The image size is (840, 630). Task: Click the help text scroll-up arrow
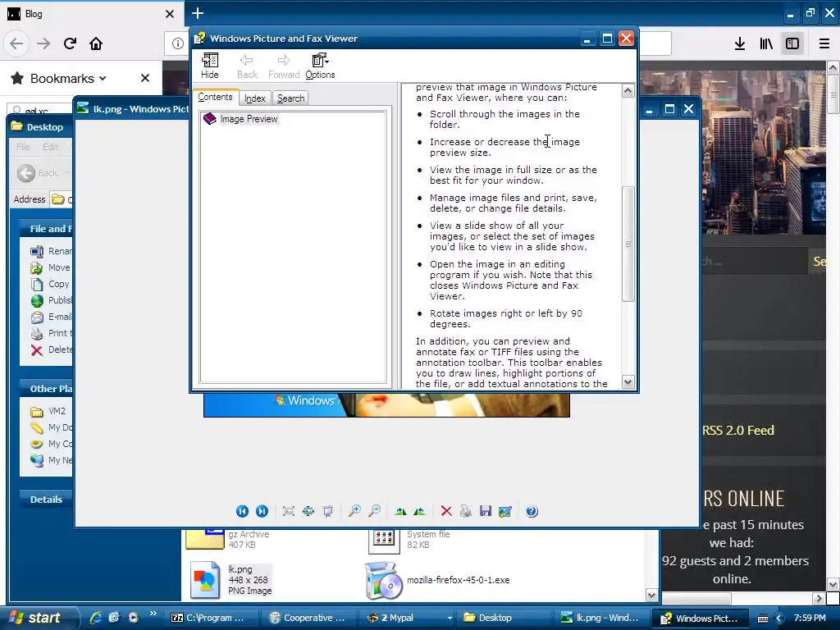[x=628, y=90]
